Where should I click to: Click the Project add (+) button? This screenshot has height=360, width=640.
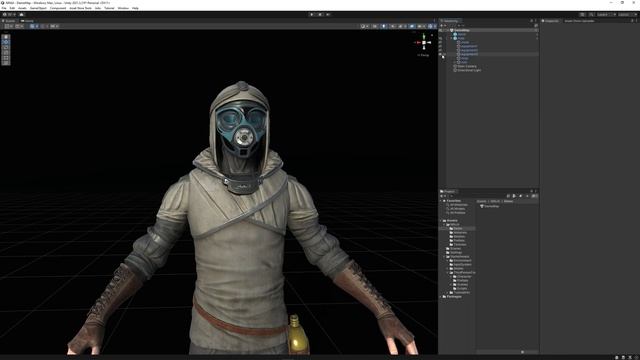click(x=442, y=196)
